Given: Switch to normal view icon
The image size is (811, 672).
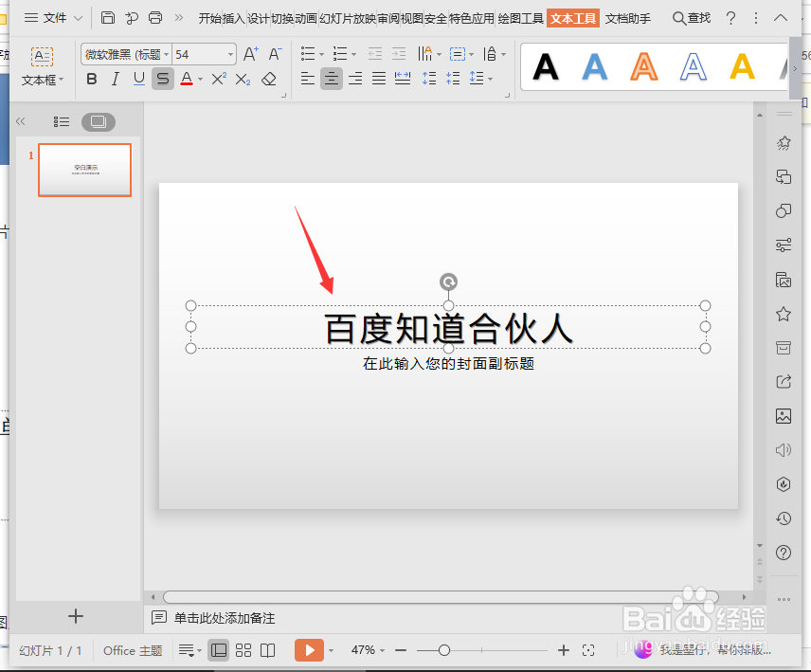Looking at the screenshot, I should tap(218, 650).
